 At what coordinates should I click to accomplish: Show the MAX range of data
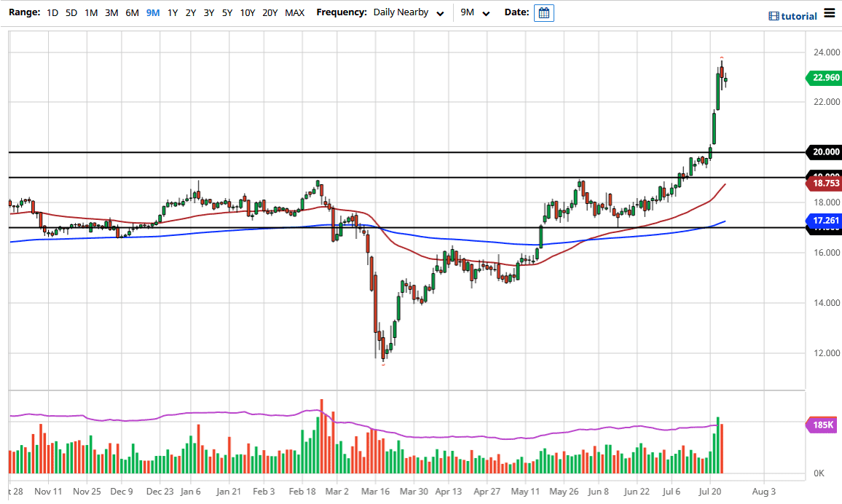click(x=295, y=12)
